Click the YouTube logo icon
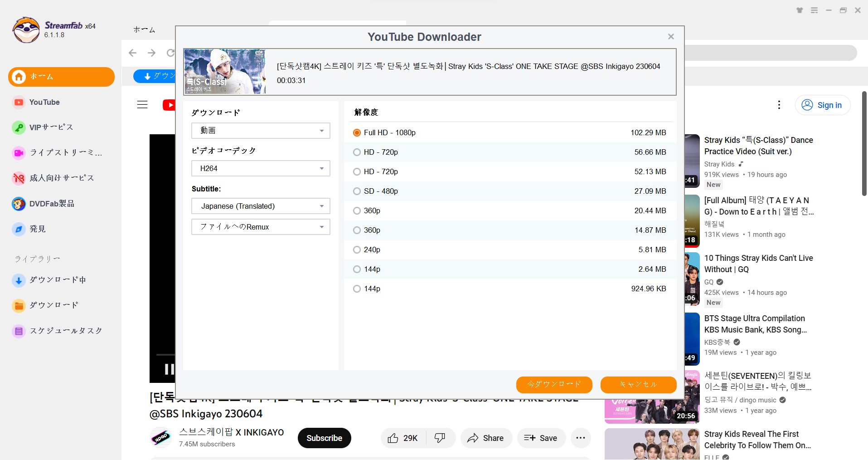868x460 pixels. click(169, 105)
